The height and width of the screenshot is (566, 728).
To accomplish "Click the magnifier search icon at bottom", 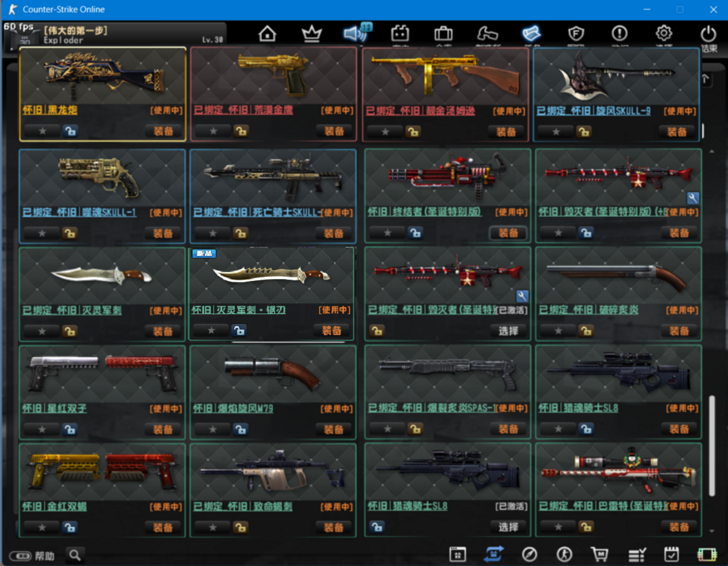I will pyautogui.click(x=75, y=555).
